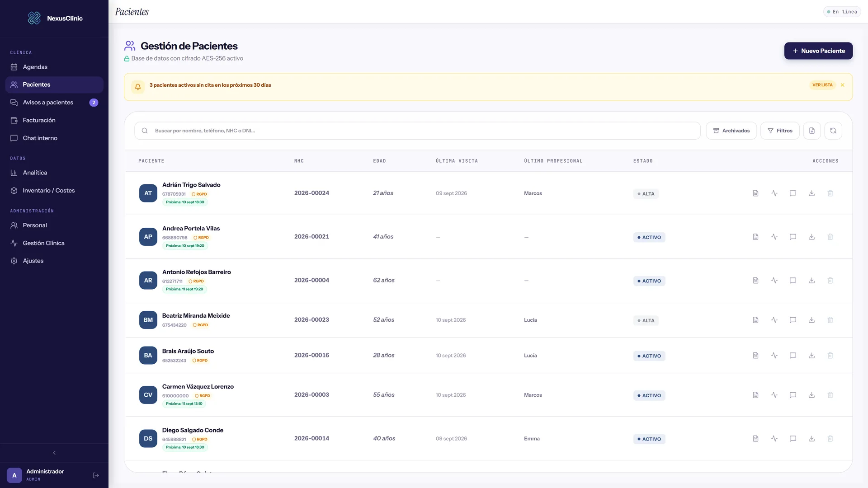This screenshot has width=868, height=488.
Task: Download data icon for Adrián Trigo Salvado
Action: pos(811,193)
